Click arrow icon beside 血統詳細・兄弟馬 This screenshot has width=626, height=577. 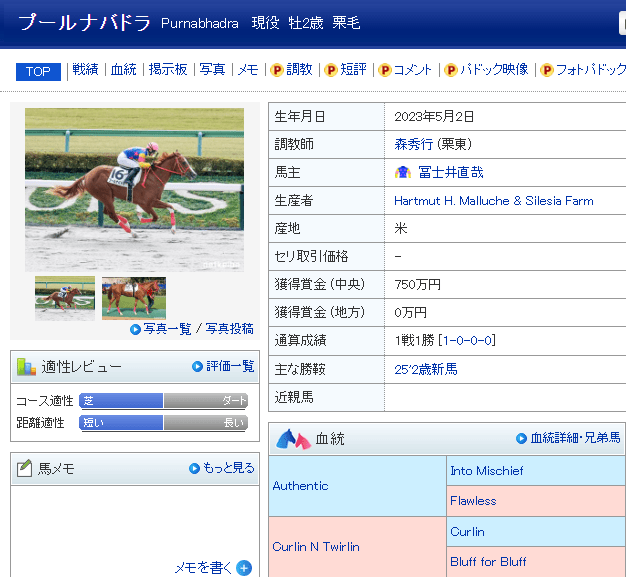pyautogui.click(x=521, y=438)
